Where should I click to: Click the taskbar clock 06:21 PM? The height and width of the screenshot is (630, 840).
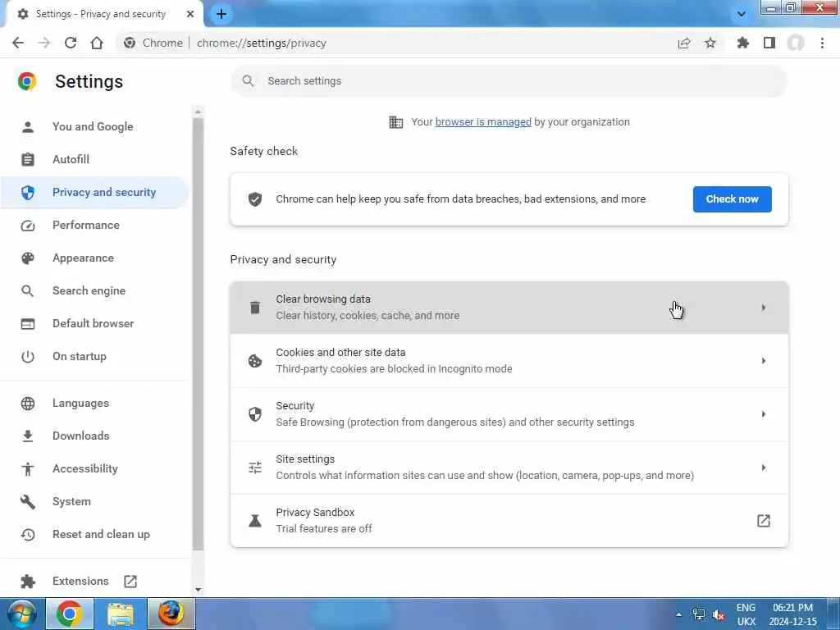(x=792, y=608)
